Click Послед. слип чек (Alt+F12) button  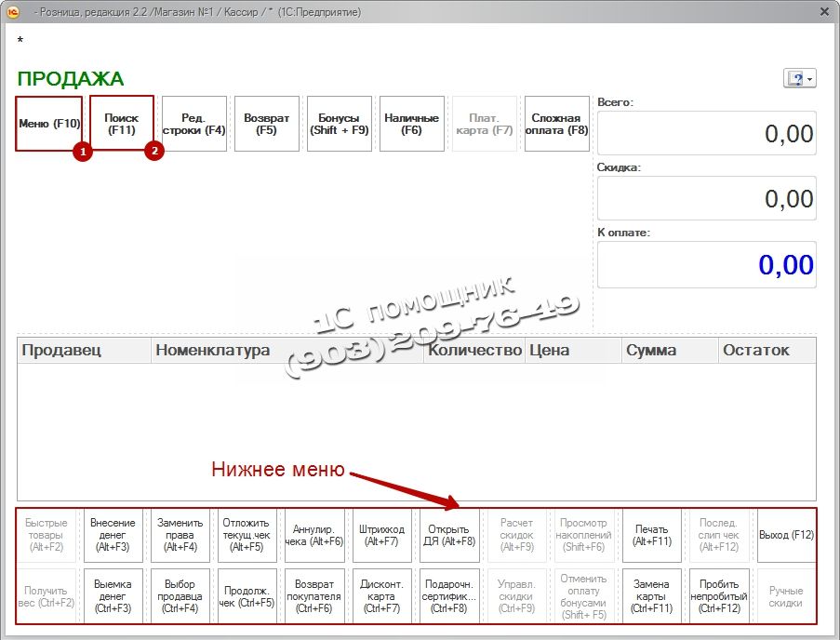coord(719,535)
